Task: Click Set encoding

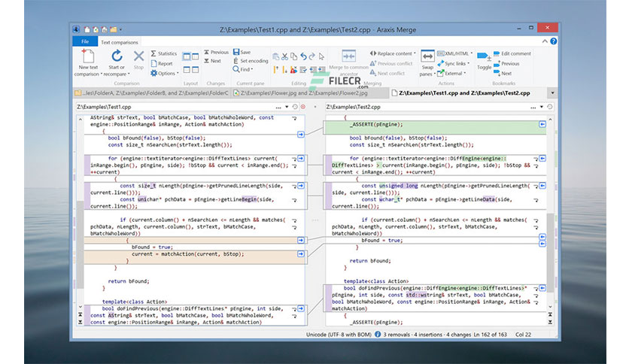Action: click(x=251, y=61)
